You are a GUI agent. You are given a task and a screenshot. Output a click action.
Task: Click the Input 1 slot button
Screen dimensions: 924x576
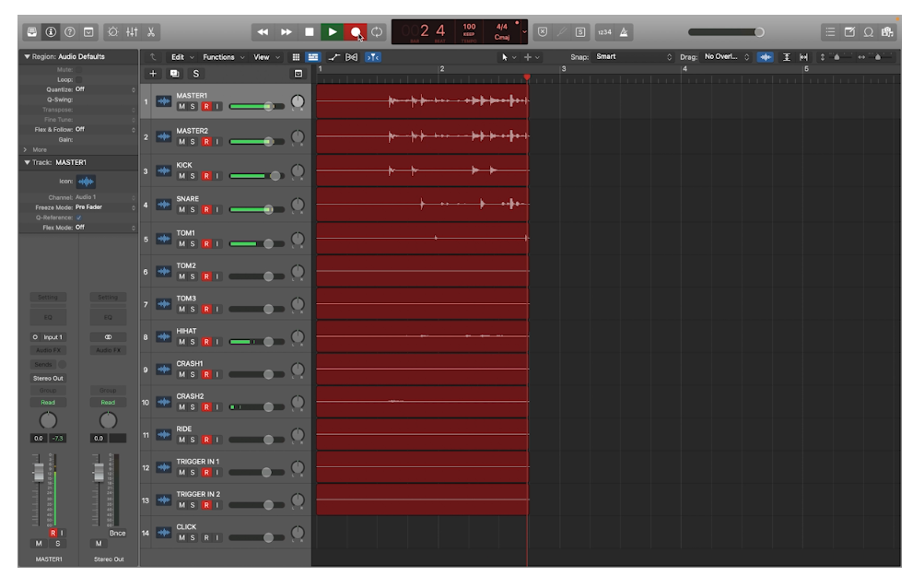coord(48,337)
